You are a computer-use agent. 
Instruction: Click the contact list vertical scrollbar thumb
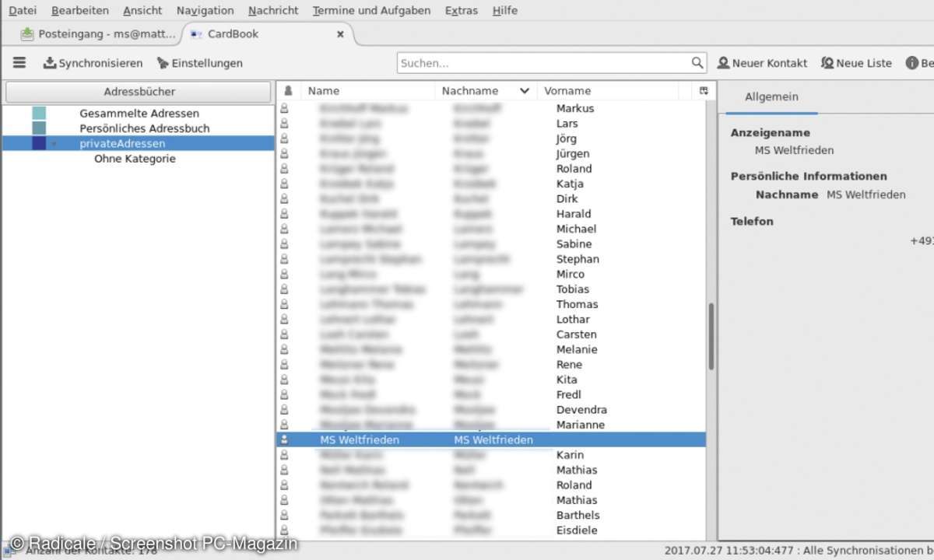click(x=711, y=336)
